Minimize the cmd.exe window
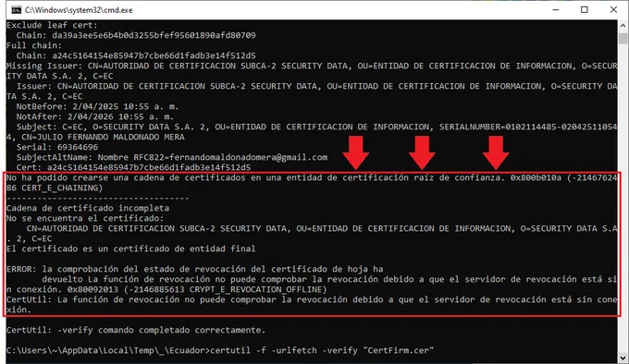Screen dimensions: 629x364 556,9
